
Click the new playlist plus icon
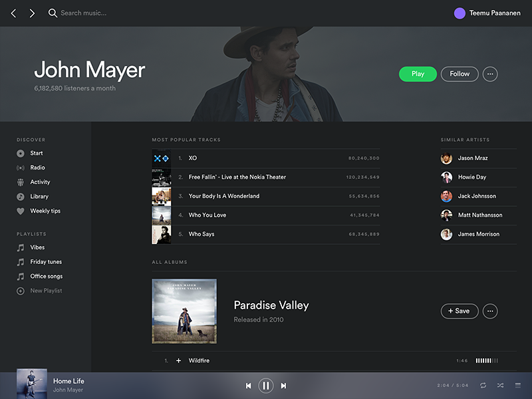pyautogui.click(x=21, y=291)
